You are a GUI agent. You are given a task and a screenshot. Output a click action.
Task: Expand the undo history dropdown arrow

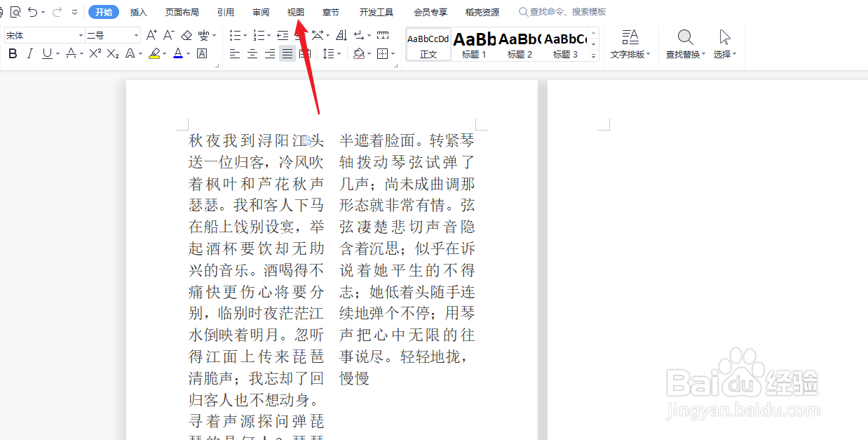pyautogui.click(x=43, y=12)
